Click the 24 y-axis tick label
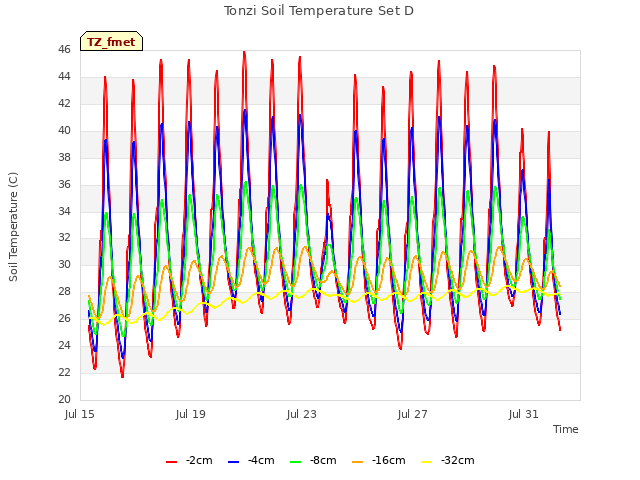 click(64, 345)
